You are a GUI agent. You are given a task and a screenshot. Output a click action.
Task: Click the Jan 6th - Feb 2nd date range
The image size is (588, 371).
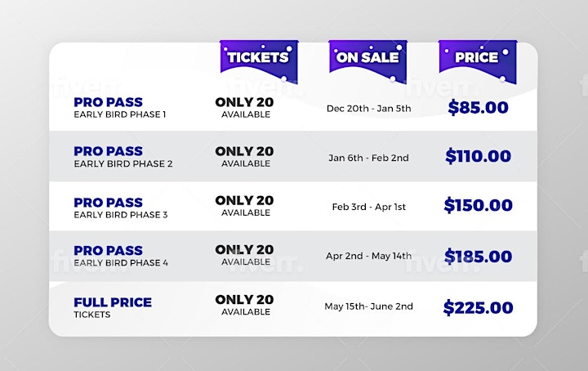368,158
